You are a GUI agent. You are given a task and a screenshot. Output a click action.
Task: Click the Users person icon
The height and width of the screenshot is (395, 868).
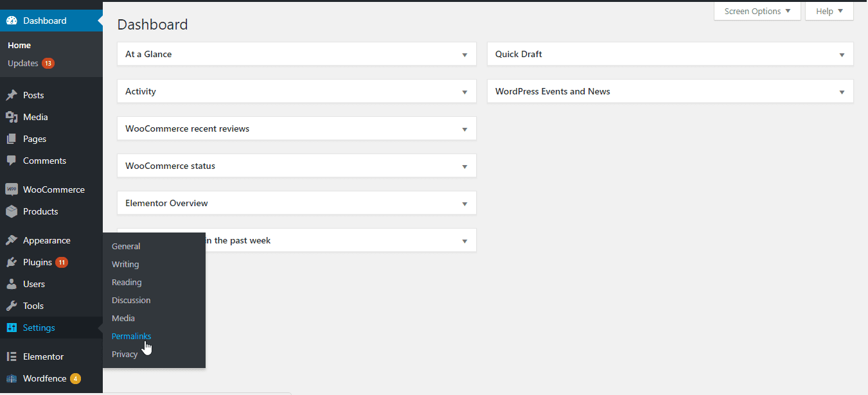pyautogui.click(x=12, y=284)
